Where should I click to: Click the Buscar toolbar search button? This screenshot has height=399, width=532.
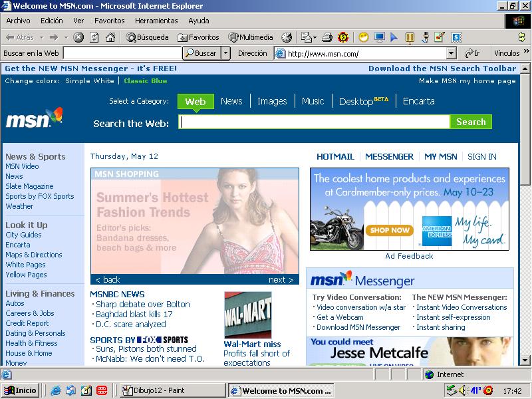click(x=202, y=53)
